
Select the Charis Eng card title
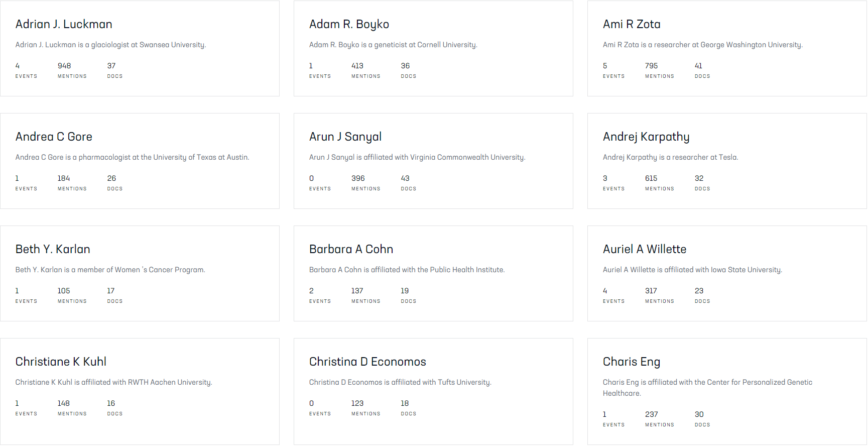631,362
